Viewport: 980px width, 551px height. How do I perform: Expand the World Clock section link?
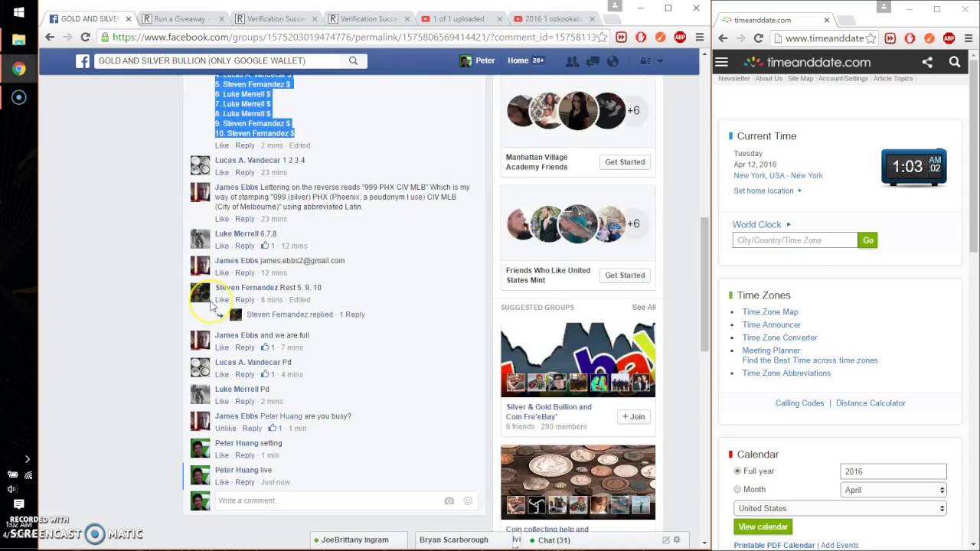[762, 224]
